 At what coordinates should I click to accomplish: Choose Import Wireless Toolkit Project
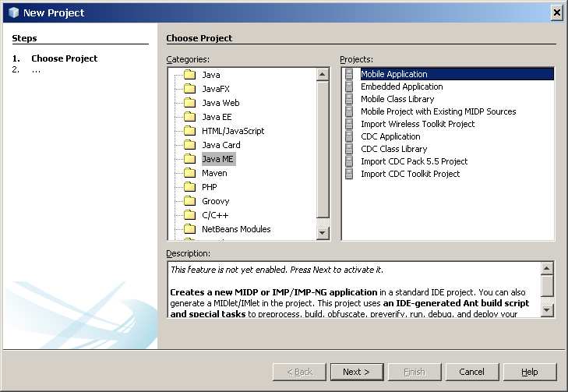coord(418,124)
